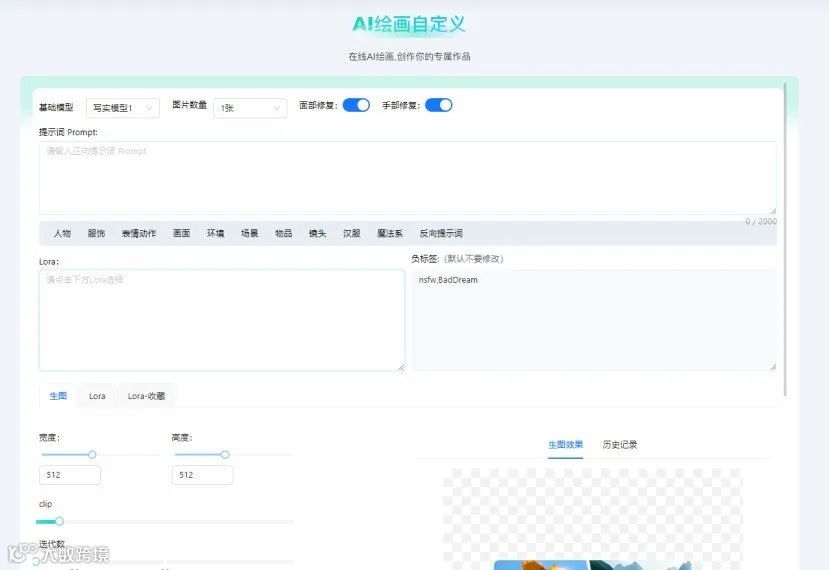The width and height of the screenshot is (829, 570).
Task: Click the 负标签 negative tags text area
Action: pos(595,320)
